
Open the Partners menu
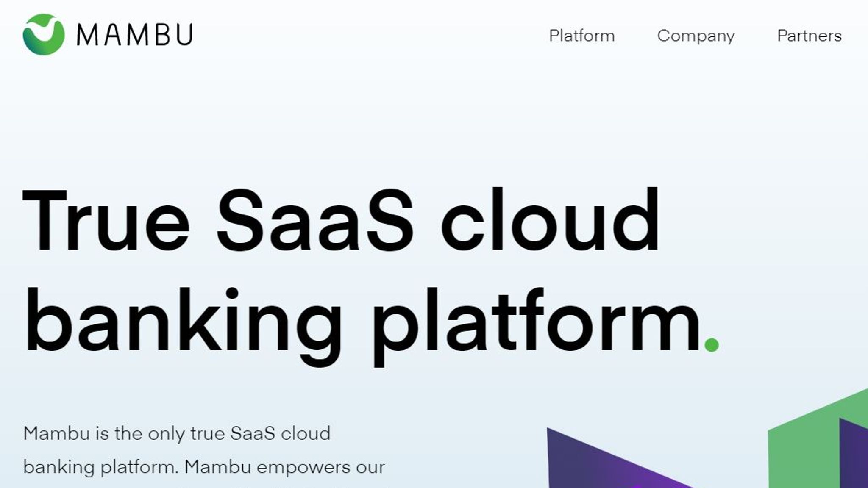[x=809, y=36]
